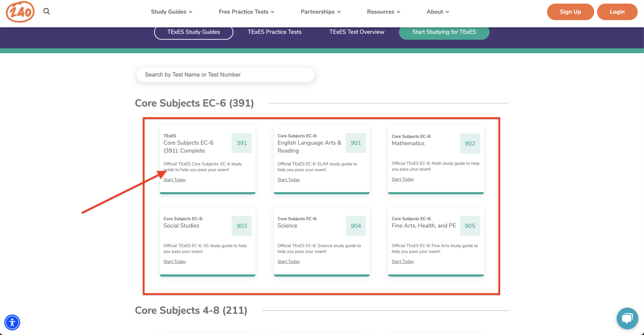Open the live chat bubble
Viewport: 644px width, 335px height.
point(627,318)
